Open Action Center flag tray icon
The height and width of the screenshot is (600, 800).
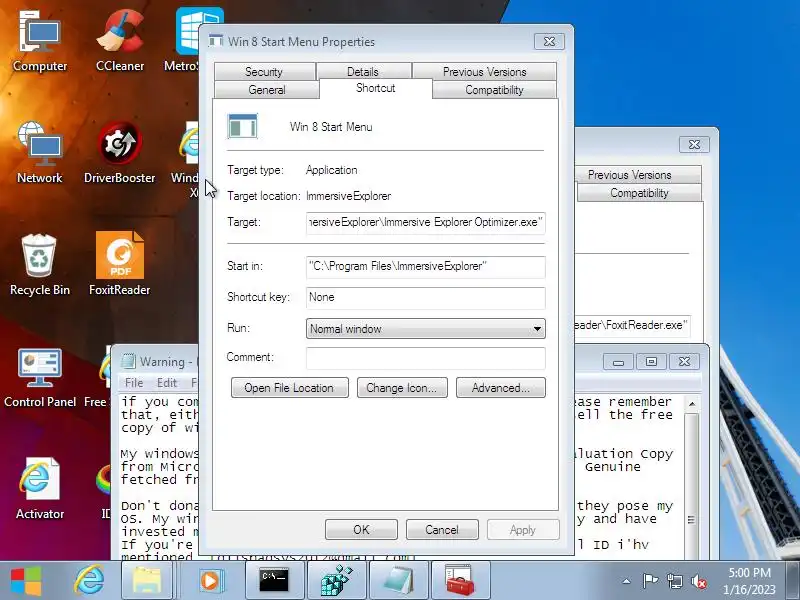650,581
